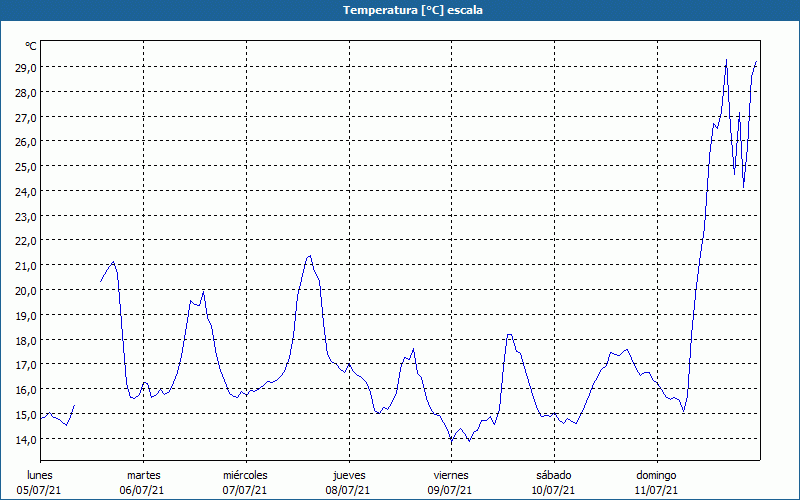Click the date 07/07/21
Image resolution: width=800 pixels, height=500 pixels.
click(245, 490)
